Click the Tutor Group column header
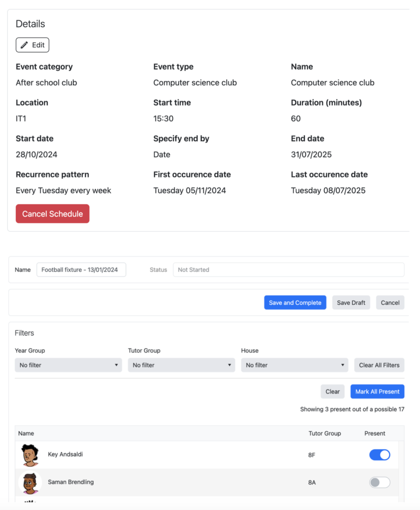The height and width of the screenshot is (510, 420). pos(324,433)
